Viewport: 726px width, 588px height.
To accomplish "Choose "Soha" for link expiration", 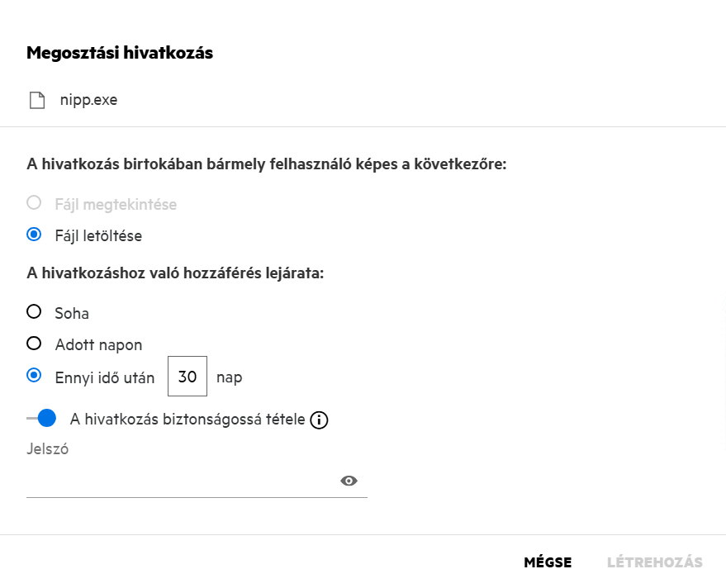I will point(34,312).
